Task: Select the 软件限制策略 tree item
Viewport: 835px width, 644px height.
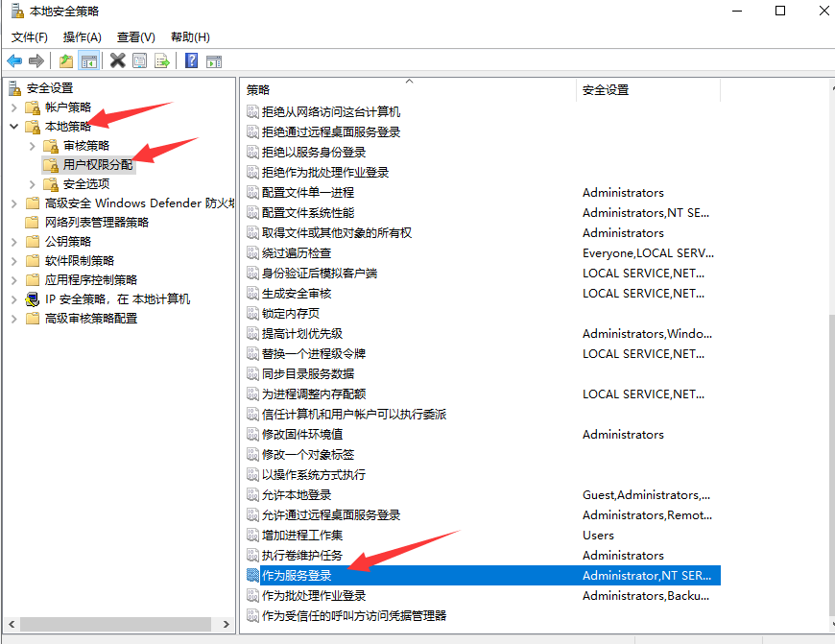Action: click(x=80, y=261)
